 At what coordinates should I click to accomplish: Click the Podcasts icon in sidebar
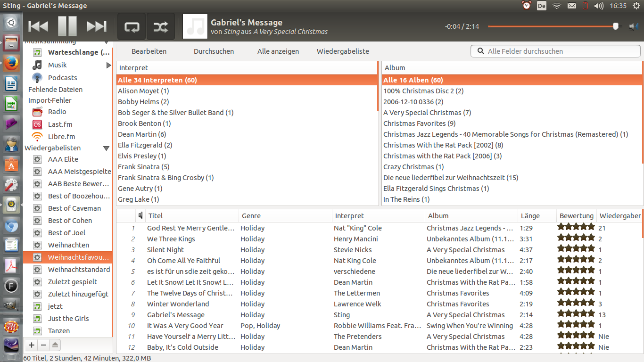point(38,78)
